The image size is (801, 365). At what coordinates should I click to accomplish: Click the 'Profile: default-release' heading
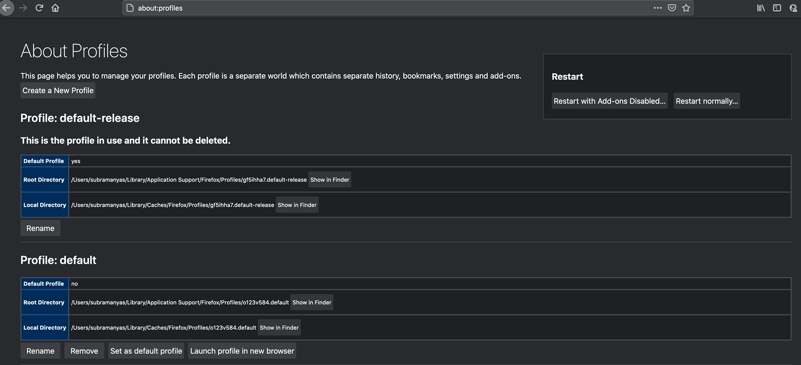80,118
